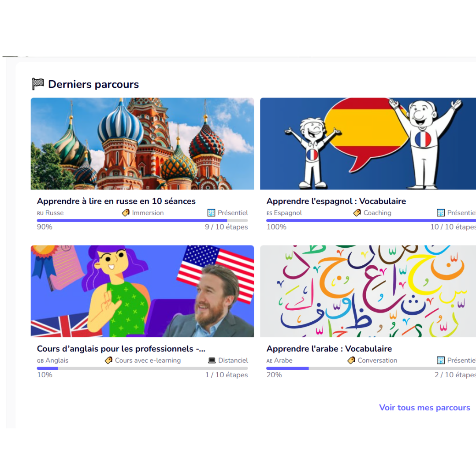This screenshot has height=476, width=476.
Task: Open the Saint Basil cathedral course thumbnail
Action: (142, 144)
